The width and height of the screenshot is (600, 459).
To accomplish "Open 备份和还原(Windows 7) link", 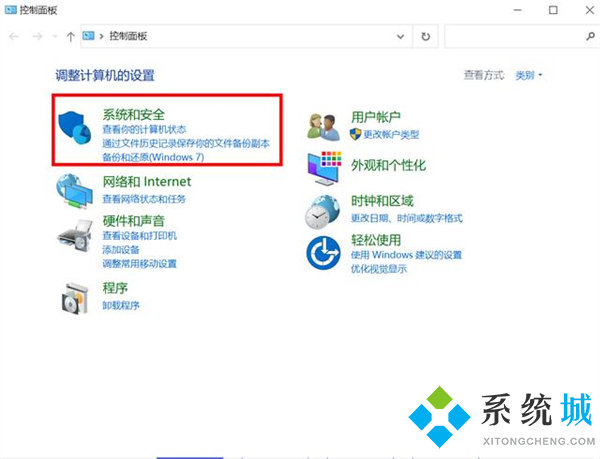I will click(x=153, y=157).
